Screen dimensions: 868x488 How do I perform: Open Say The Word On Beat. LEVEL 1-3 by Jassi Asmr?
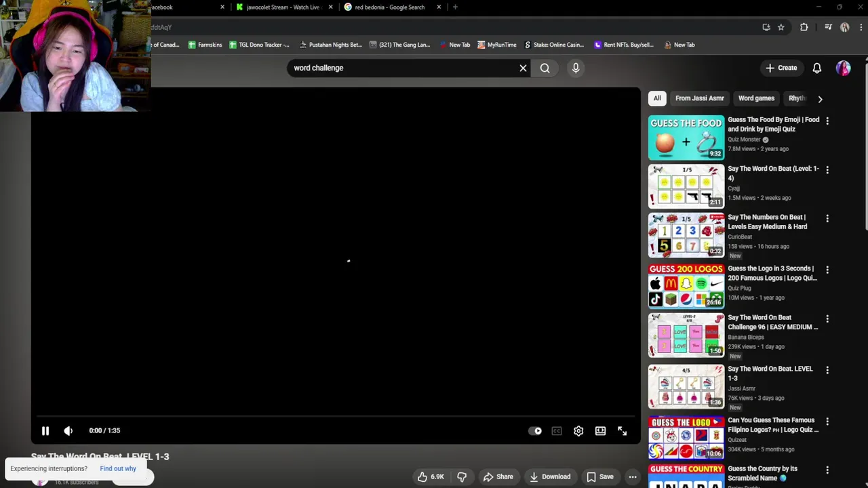click(770, 373)
